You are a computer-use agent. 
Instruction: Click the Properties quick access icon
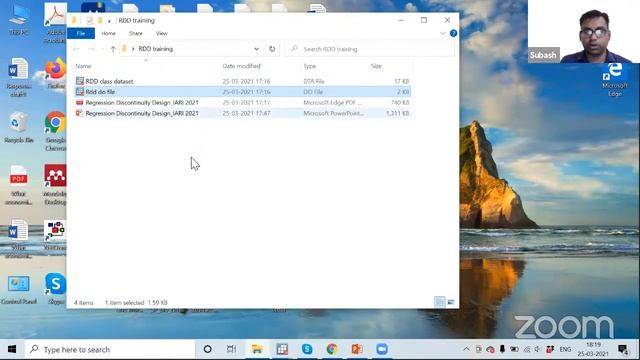pyautogui.click(x=89, y=20)
